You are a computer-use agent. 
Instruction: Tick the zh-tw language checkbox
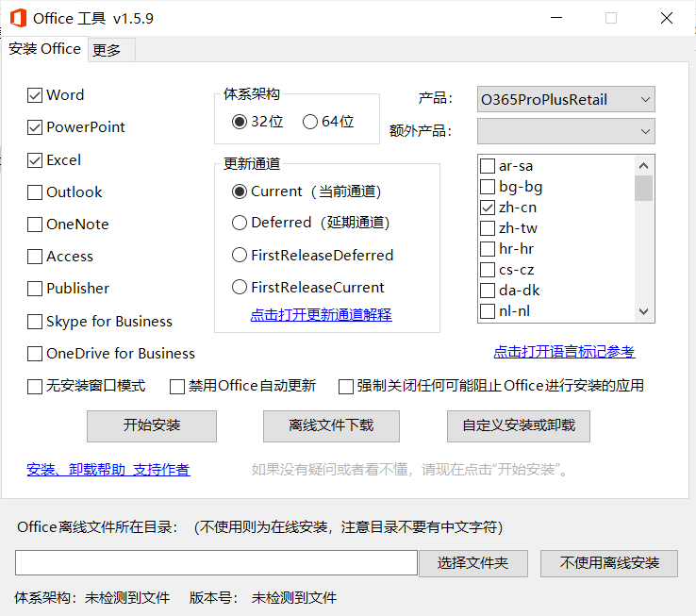(488, 228)
